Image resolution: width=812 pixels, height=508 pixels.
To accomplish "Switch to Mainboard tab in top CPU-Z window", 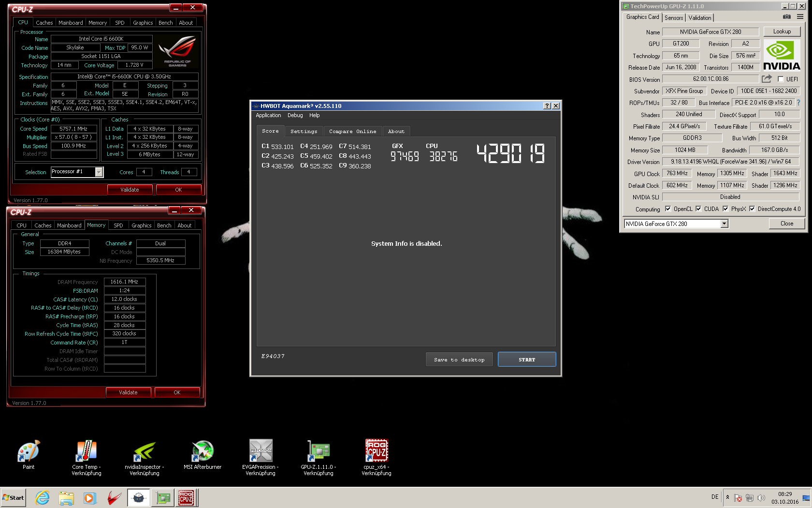I will click(71, 23).
